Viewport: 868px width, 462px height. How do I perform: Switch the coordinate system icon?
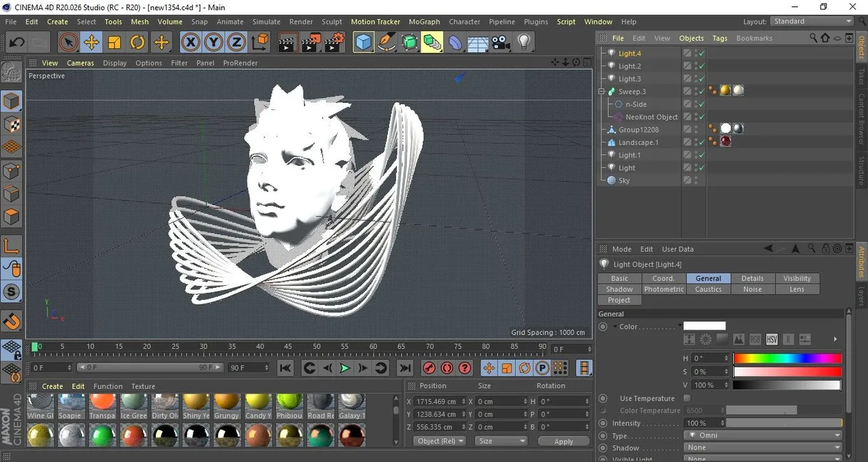point(260,43)
